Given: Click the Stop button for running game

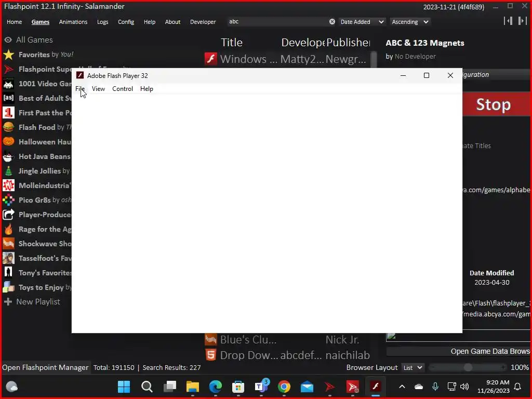Looking at the screenshot, I should tap(495, 104).
